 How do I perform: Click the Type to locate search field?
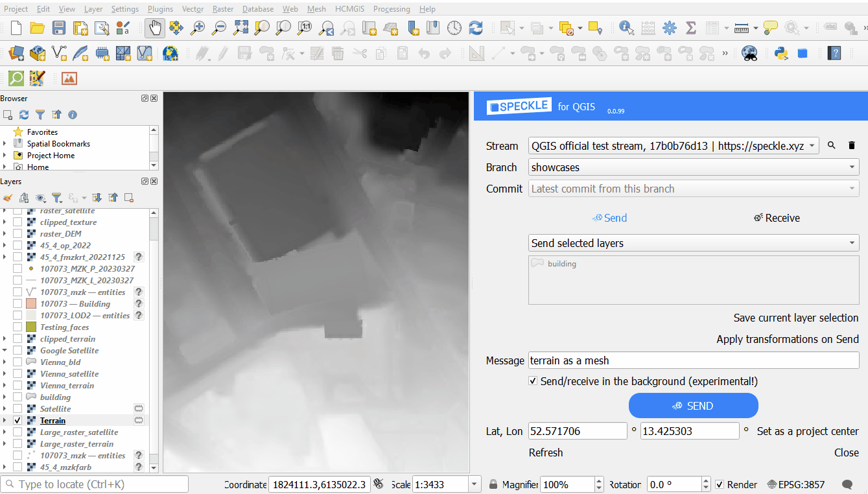(95, 484)
